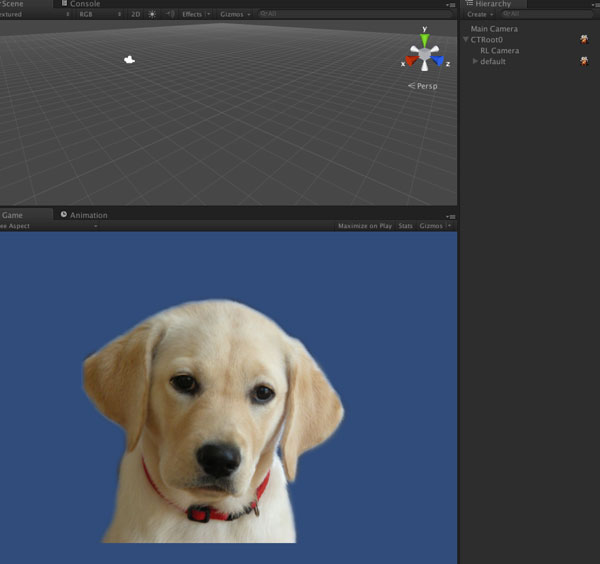Viewport: 600px width, 564px height.
Task: Select CTRoot0 in the Hierarchy
Action: tap(486, 39)
